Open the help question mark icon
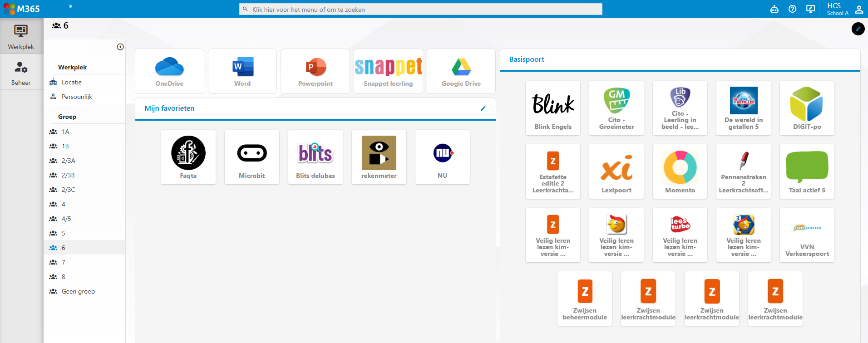868x343 pixels. [x=792, y=9]
